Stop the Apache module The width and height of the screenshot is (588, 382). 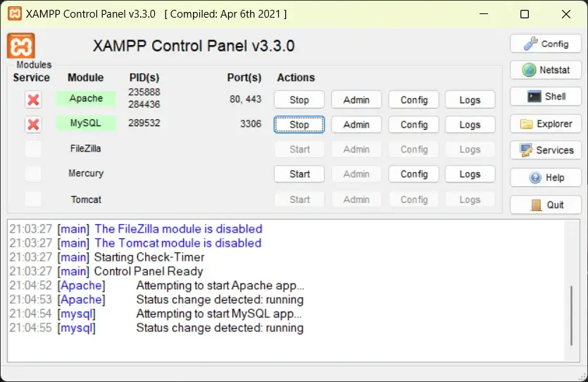point(299,100)
